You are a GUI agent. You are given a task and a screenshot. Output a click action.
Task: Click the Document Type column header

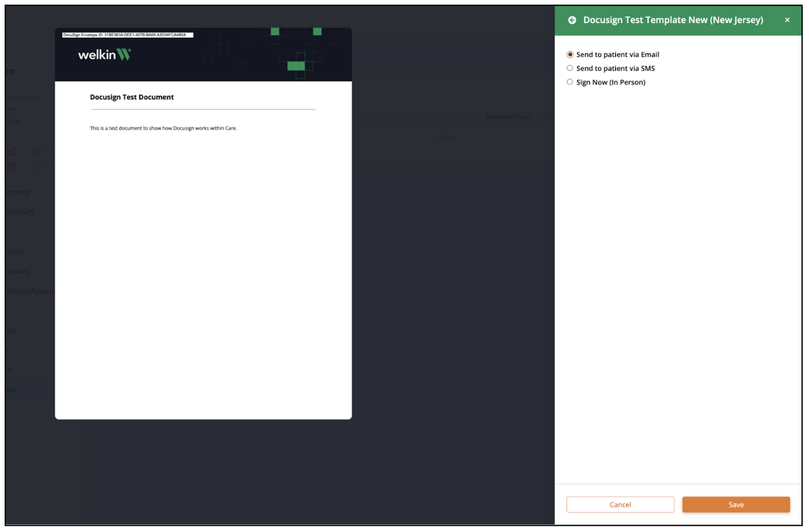(508, 116)
